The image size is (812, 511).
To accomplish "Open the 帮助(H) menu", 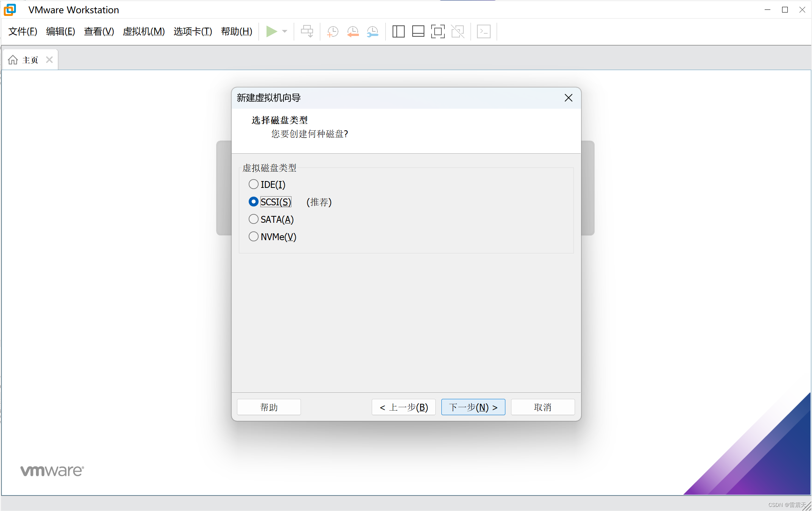I will coord(237,31).
